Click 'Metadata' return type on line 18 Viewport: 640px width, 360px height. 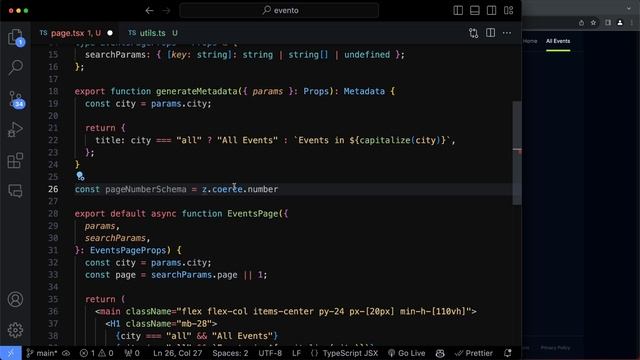364,91
